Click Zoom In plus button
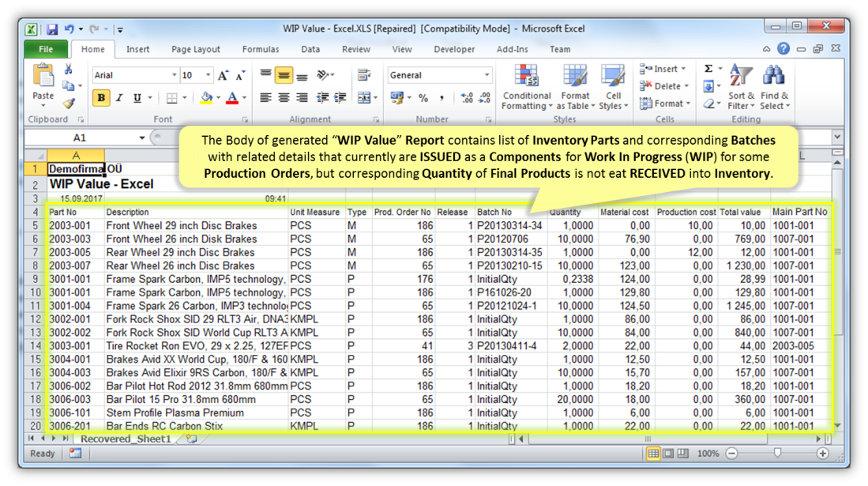Screen dimensions: 868x486 (823, 454)
